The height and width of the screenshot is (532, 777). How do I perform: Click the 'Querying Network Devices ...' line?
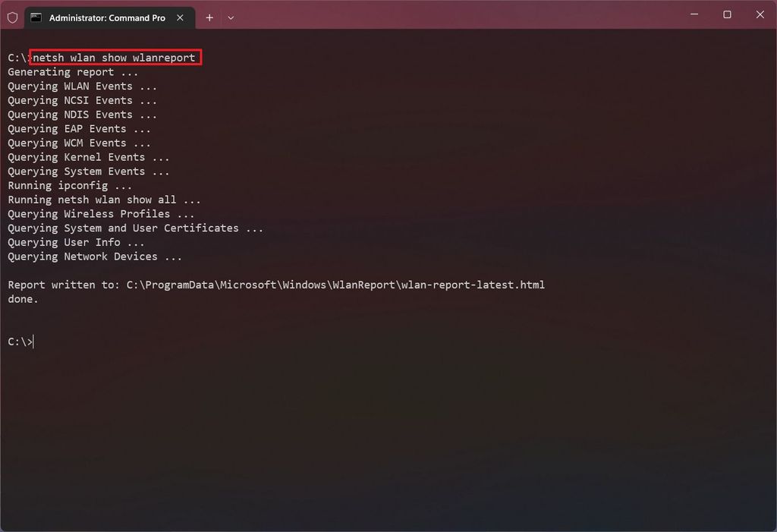tap(94, 257)
